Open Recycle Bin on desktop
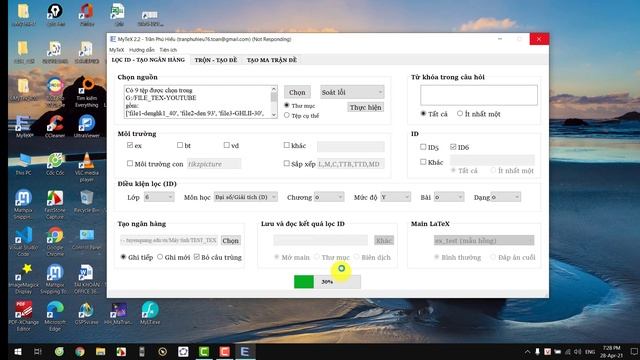The height and width of the screenshot is (360, 640). coord(87,200)
